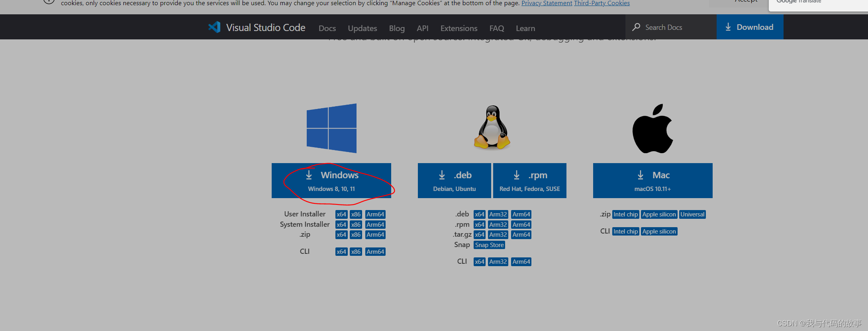The image size is (868, 331).
Task: Select x86 for Windows User Installer
Action: coord(356,214)
